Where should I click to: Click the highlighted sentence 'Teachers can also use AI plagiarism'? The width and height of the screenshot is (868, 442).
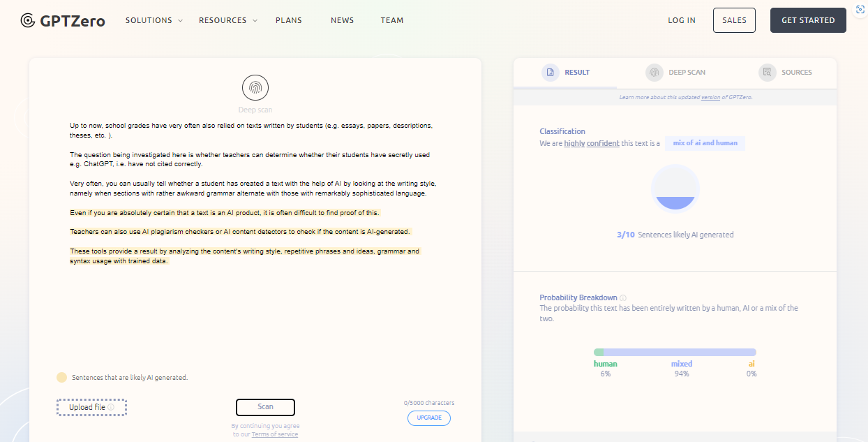click(240, 231)
